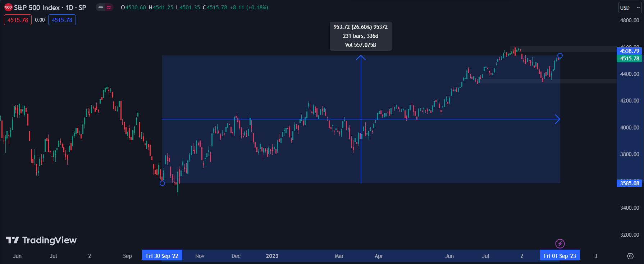
Task: Click the purple lightning bolt icon
Action: (560, 243)
